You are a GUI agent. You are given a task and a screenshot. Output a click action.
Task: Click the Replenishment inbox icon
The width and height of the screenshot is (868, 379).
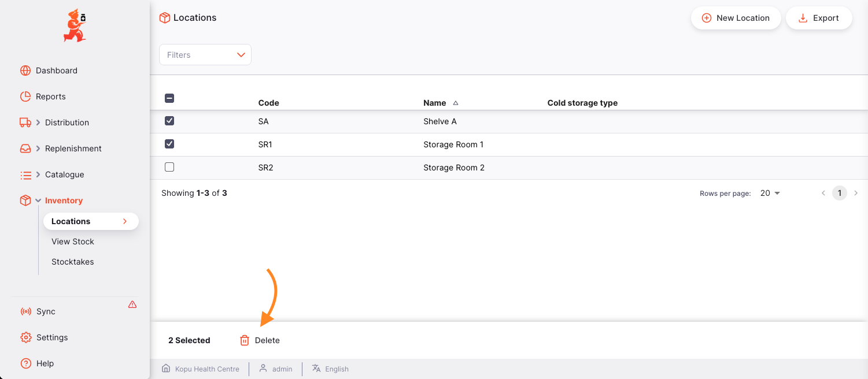pyautogui.click(x=25, y=148)
